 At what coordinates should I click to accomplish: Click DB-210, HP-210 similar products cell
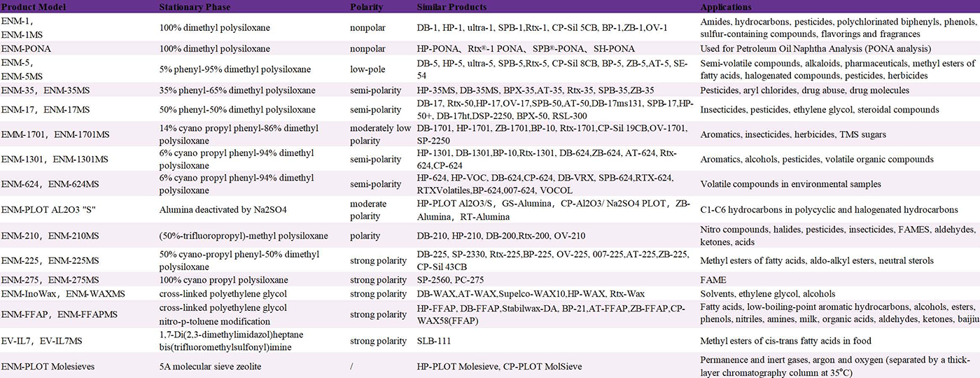pos(501,235)
